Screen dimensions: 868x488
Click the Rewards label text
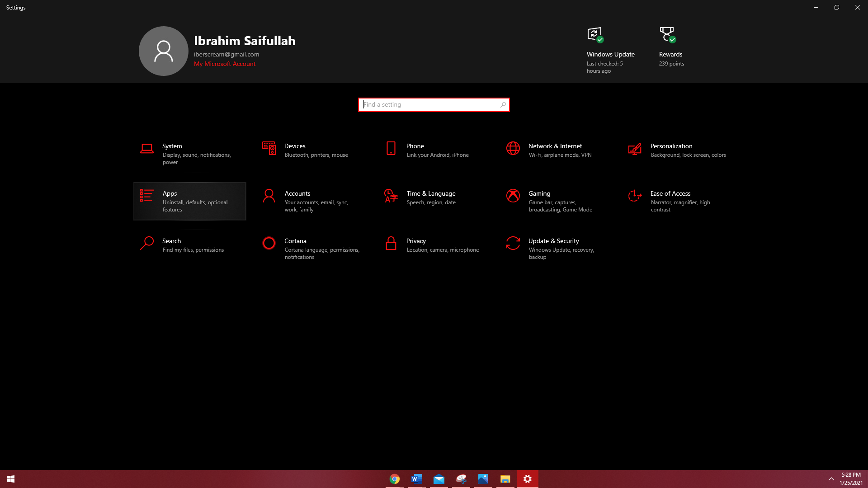tap(670, 54)
